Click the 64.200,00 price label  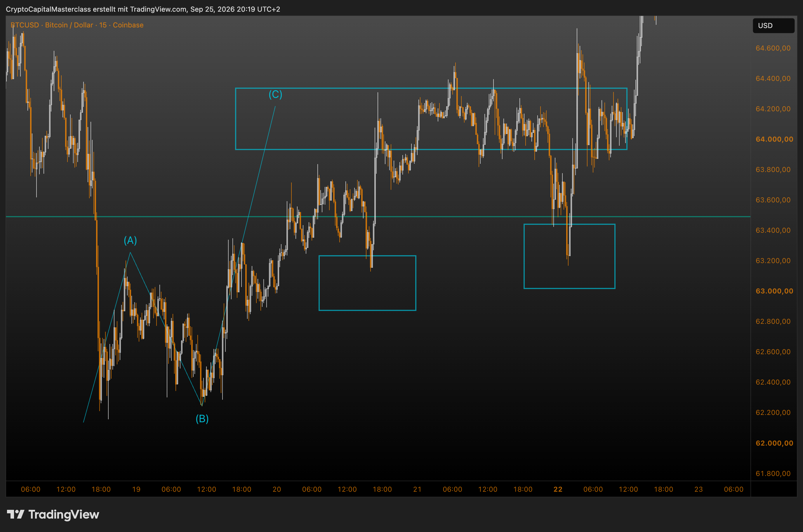point(773,109)
